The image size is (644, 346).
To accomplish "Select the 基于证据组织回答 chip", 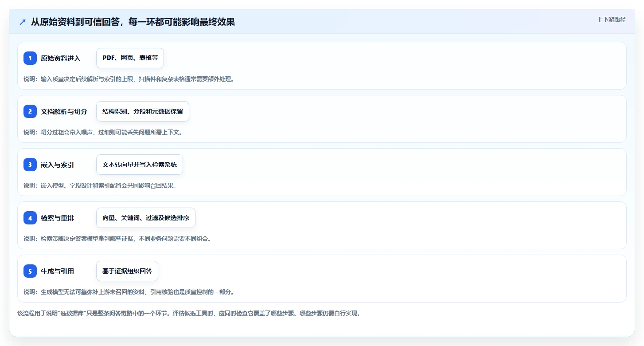I will coord(127,271).
